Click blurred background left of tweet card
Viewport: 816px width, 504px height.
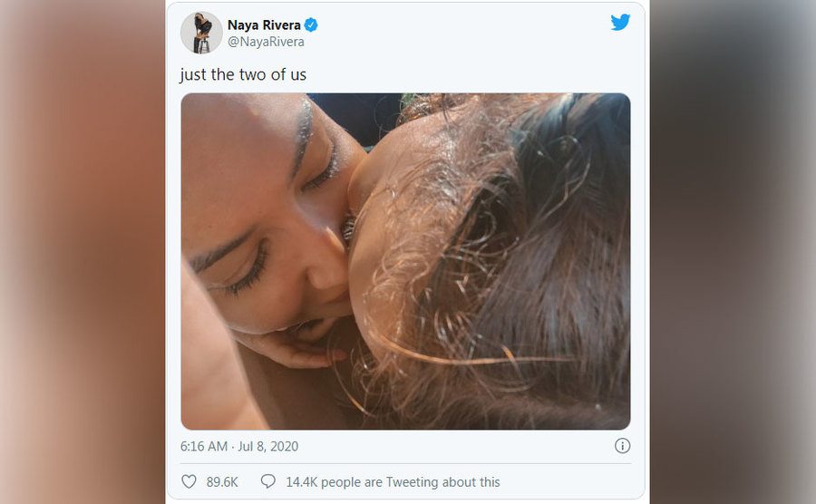(x=82, y=254)
